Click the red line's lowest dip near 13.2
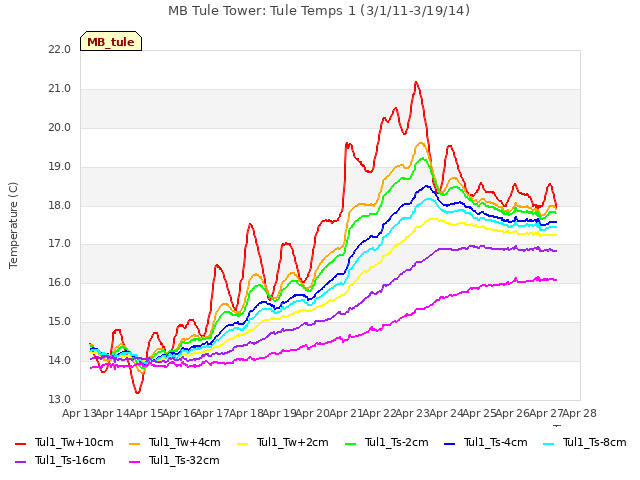The image size is (640, 480). coord(138,392)
